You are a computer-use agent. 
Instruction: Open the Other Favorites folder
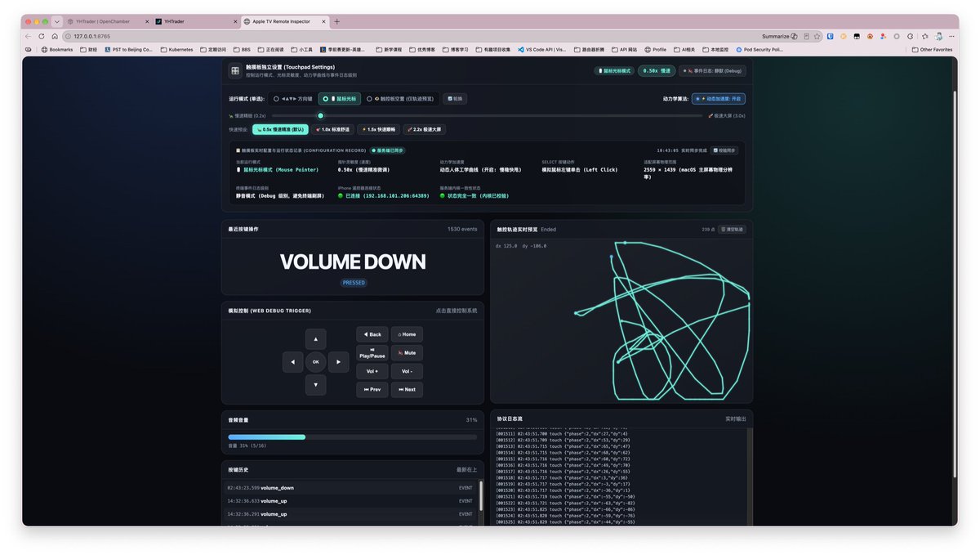[x=932, y=49]
